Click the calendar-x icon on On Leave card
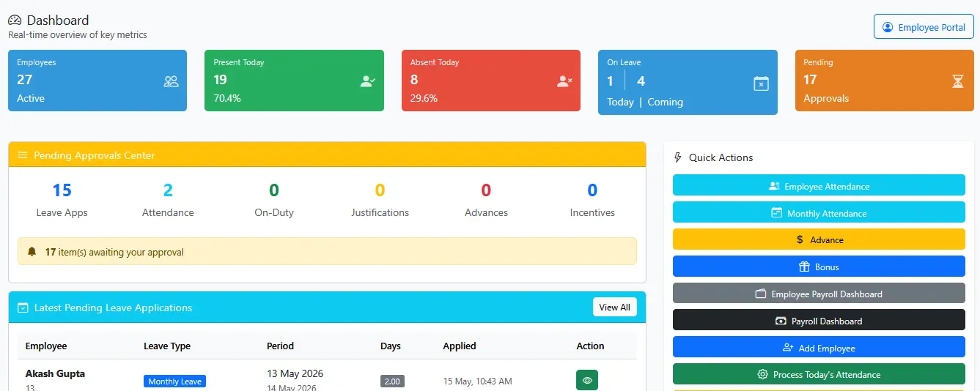The height and width of the screenshot is (391, 980). click(762, 83)
